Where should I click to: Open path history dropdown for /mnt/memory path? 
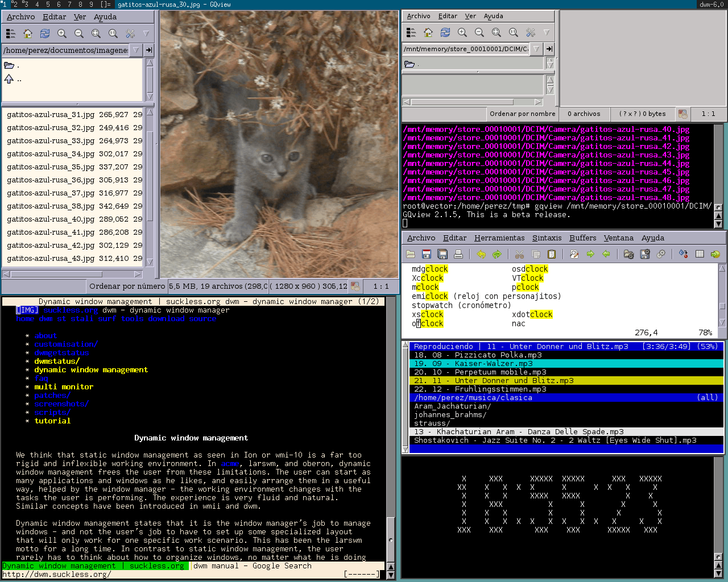[536, 49]
